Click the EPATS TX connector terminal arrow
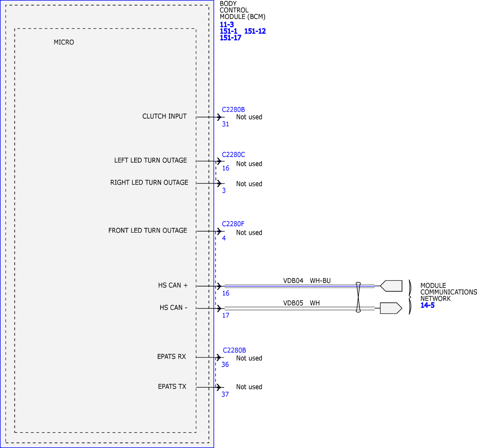The width and height of the screenshot is (477, 448). point(218,387)
